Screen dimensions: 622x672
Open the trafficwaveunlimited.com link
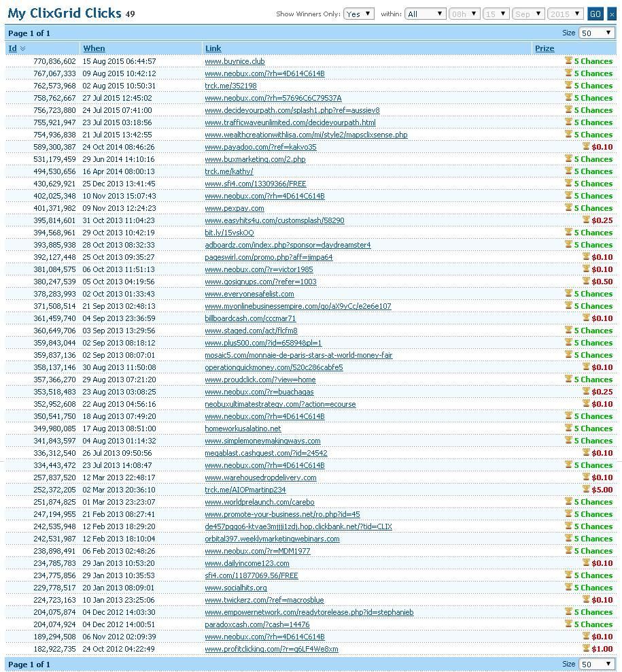point(290,122)
